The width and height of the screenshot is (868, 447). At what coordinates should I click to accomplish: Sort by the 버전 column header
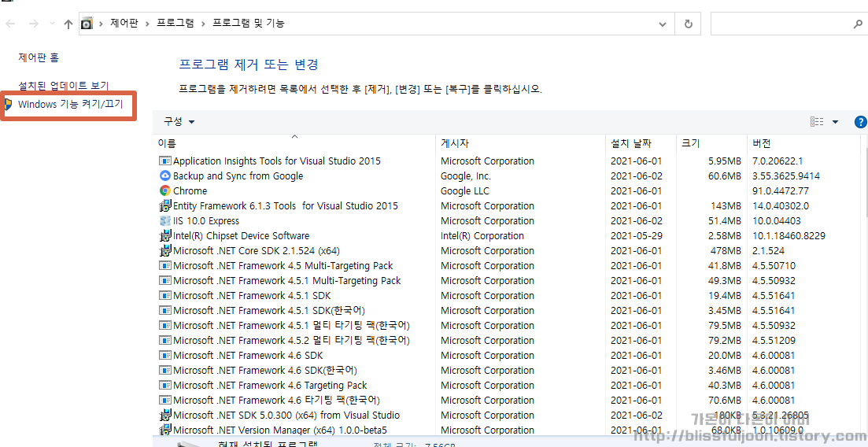coord(803,143)
